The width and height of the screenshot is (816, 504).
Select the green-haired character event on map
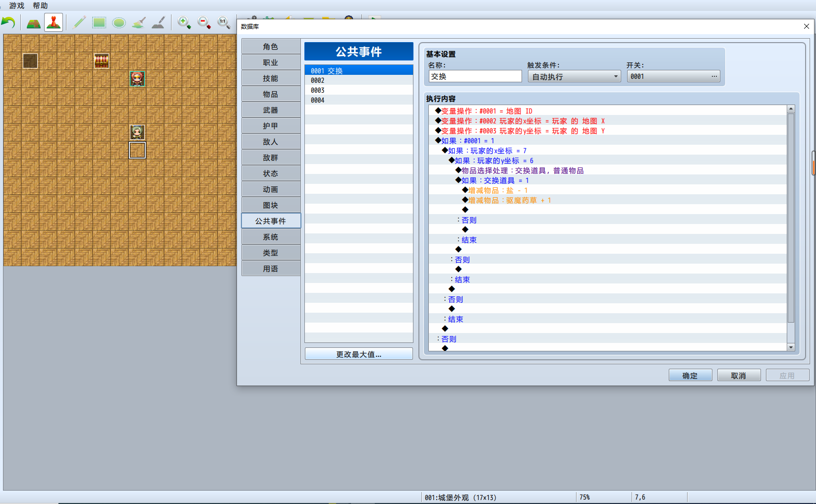click(137, 132)
